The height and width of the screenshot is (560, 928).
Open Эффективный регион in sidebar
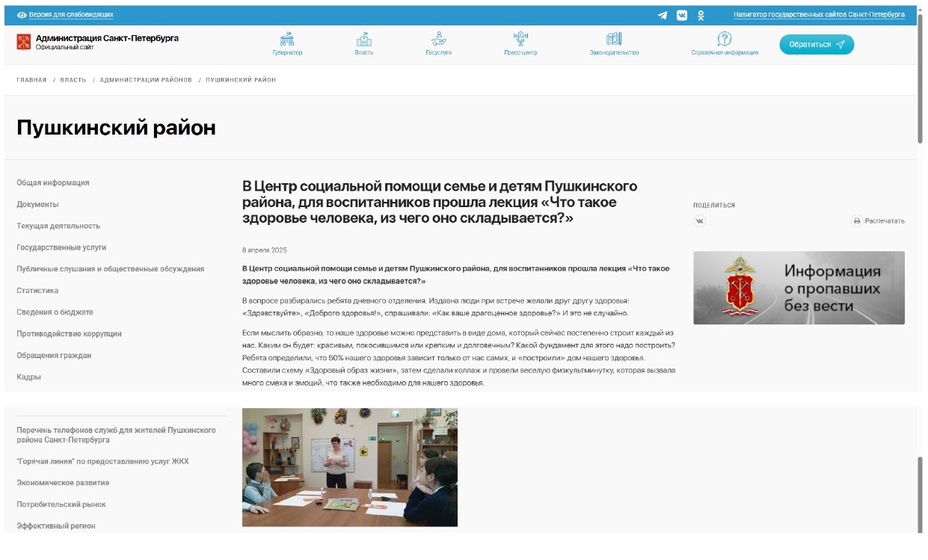point(56,526)
